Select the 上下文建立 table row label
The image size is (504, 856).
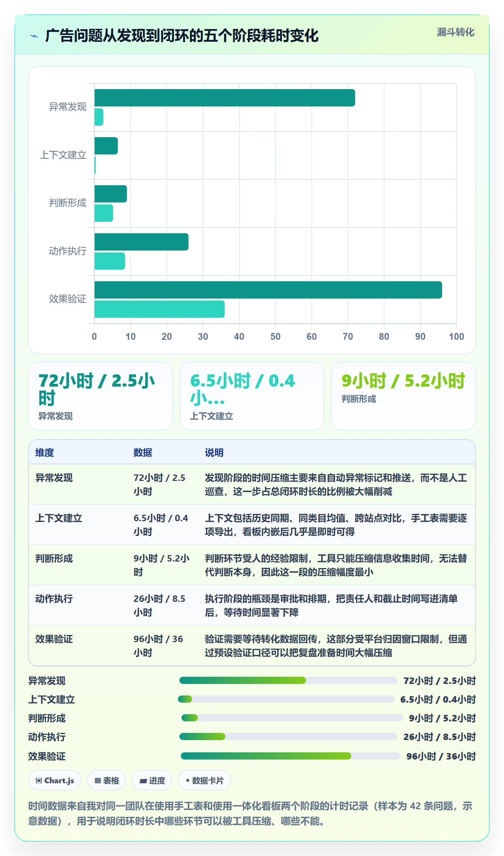[59, 518]
